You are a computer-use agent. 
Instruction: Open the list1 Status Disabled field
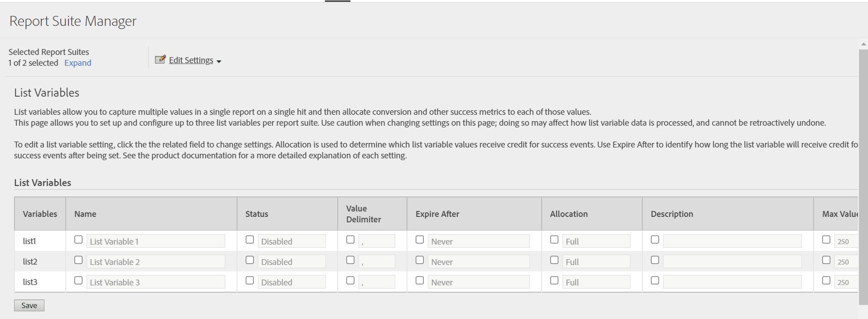coord(291,241)
